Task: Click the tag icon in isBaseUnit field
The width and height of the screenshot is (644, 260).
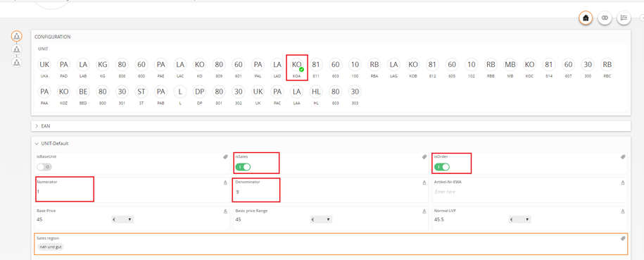Action: [x=225, y=156]
